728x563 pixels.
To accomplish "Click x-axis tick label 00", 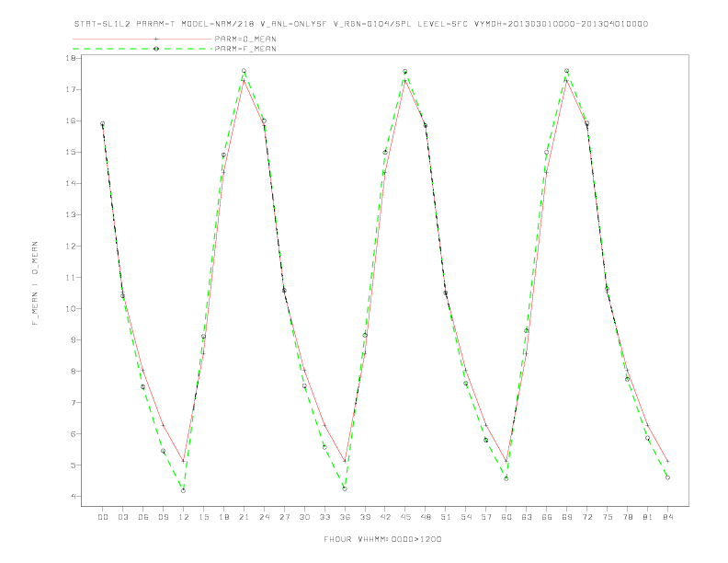I will (103, 517).
